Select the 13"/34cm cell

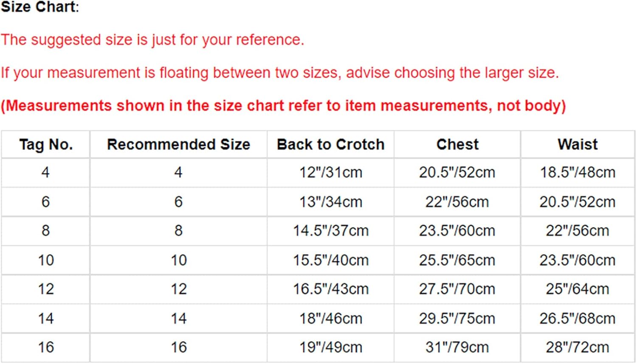[330, 202]
